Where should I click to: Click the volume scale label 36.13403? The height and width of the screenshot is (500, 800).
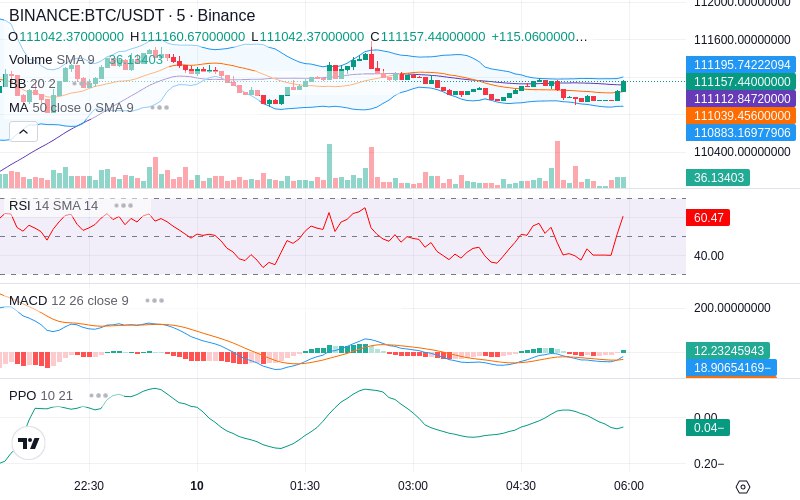pyautogui.click(x=718, y=178)
